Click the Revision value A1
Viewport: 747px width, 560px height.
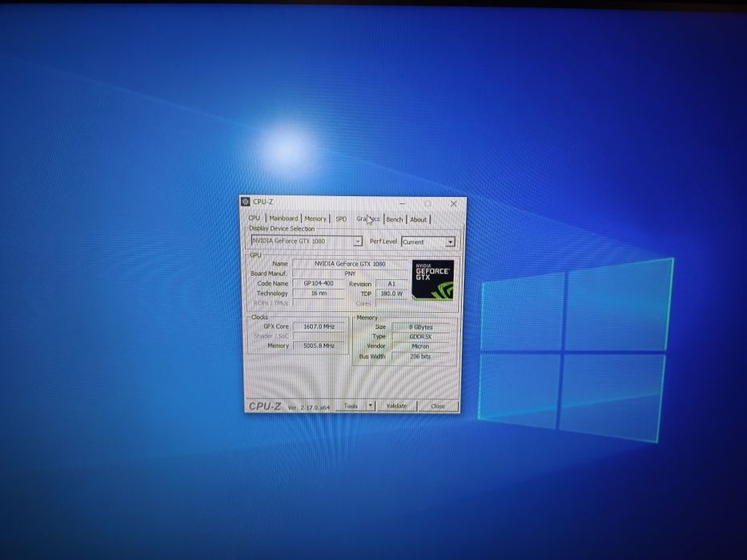pyautogui.click(x=392, y=284)
